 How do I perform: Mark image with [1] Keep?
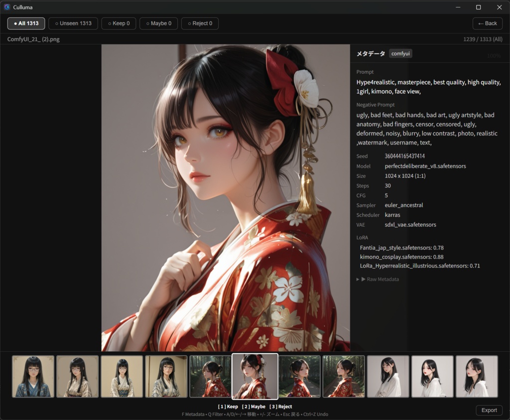(228, 407)
